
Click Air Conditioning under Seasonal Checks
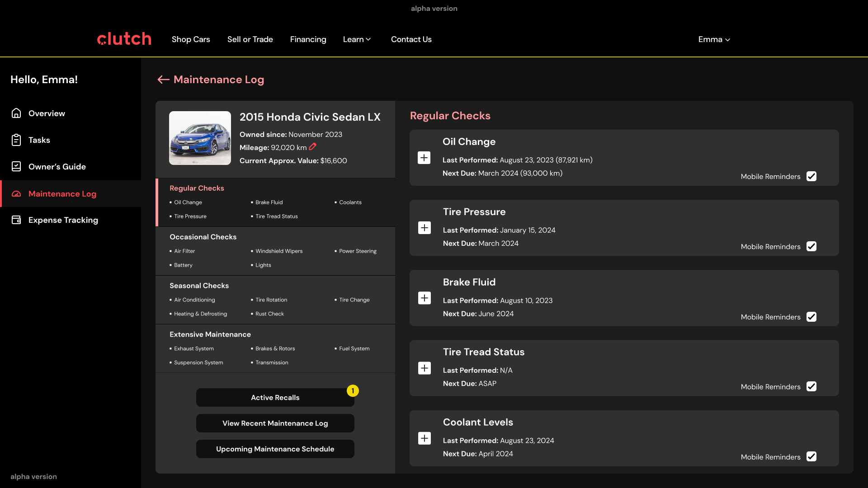(194, 300)
